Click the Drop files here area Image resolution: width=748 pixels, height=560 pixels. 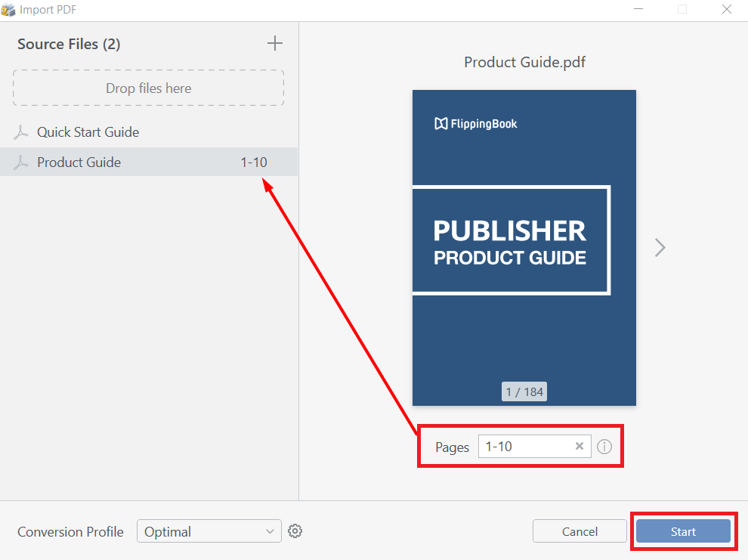click(x=148, y=88)
